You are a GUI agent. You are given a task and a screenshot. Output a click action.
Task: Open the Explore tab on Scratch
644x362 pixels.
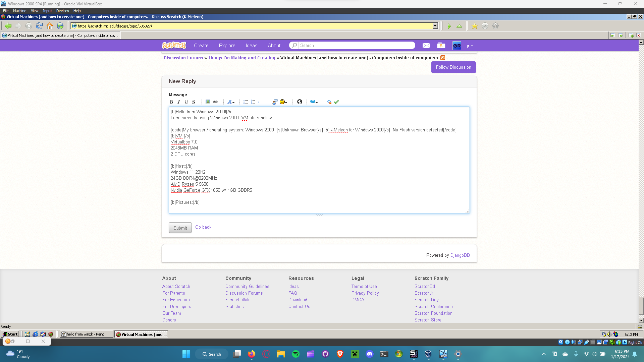point(227,46)
